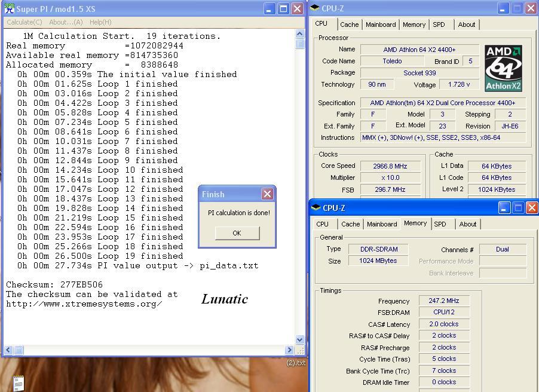Image resolution: width=539 pixels, height=392 pixels.
Task: Close the Finish dialog with X
Action: [x=268, y=194]
